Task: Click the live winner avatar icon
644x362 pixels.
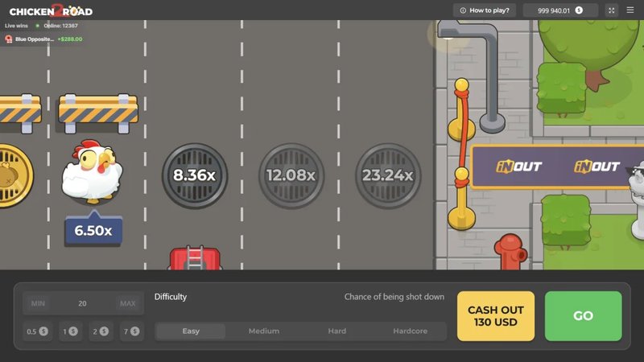Action: point(9,39)
